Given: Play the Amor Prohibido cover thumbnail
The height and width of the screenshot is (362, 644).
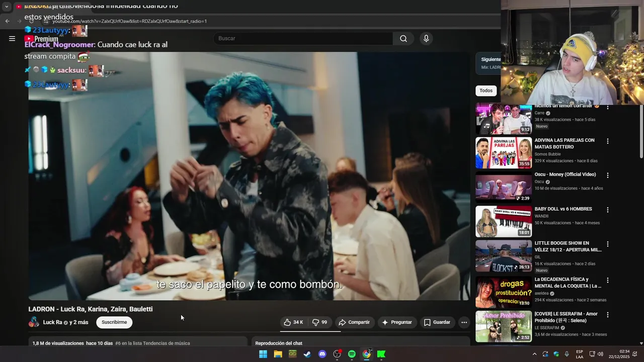Looking at the screenshot, I should click(x=504, y=326).
